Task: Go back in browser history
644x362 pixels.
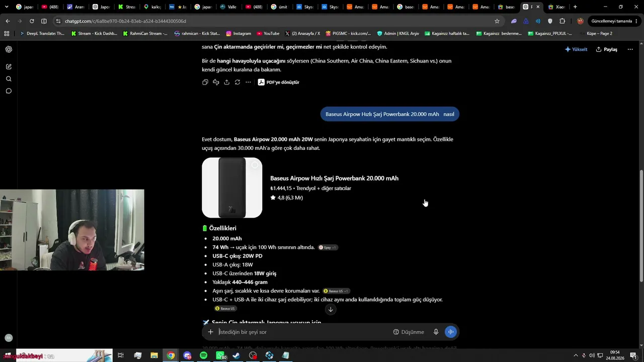Action: pyautogui.click(x=8, y=21)
